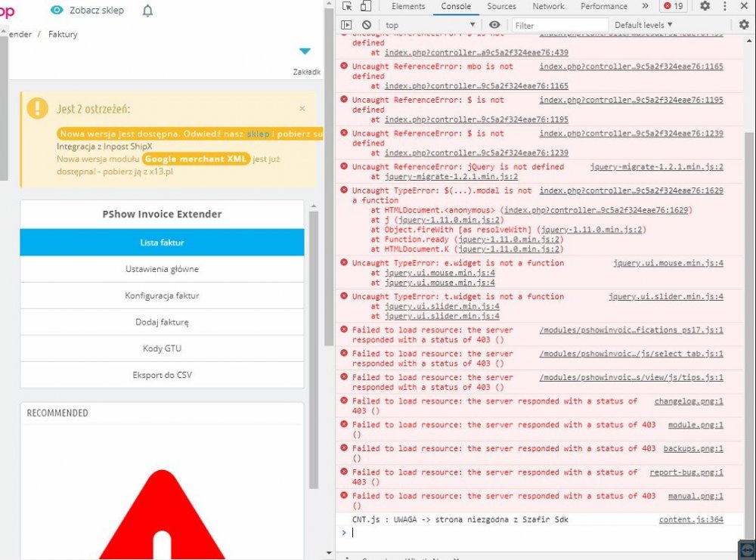The height and width of the screenshot is (560, 756).
Task: Expand more DevTools tabs chevron
Action: [645, 6]
